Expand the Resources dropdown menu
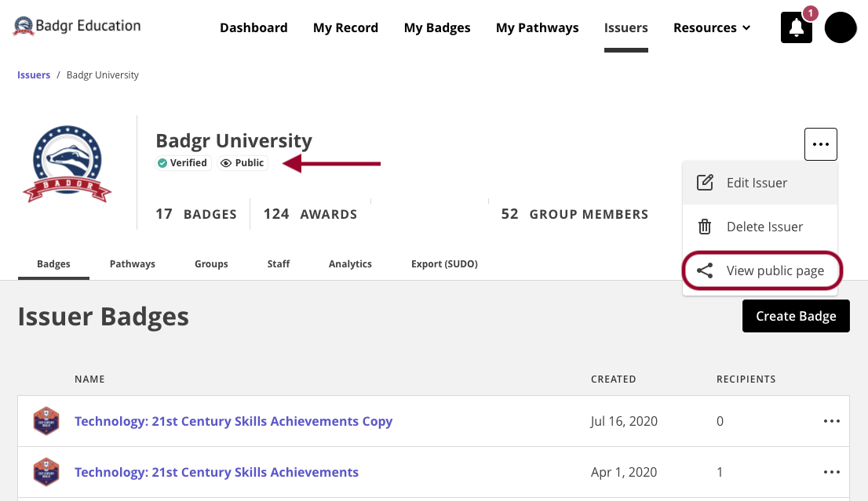 (712, 28)
